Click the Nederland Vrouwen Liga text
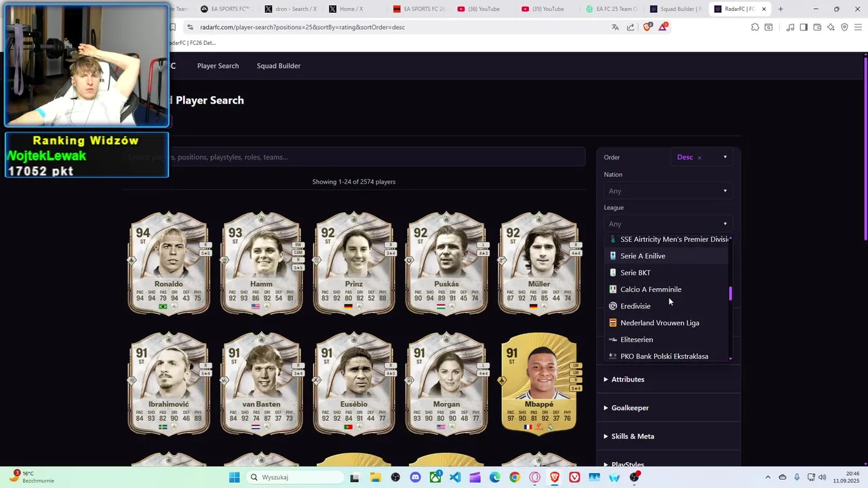Viewport: 868px width, 488px height. coord(660,323)
